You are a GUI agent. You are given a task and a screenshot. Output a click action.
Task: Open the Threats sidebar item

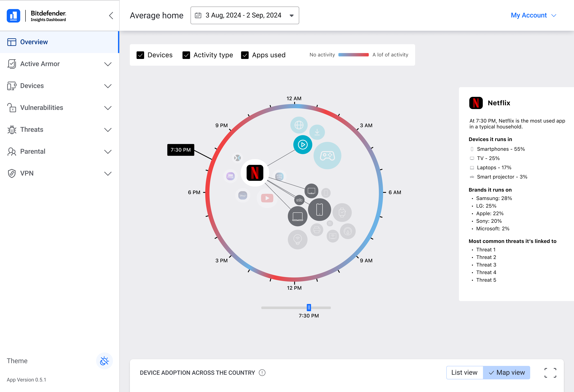click(60, 130)
